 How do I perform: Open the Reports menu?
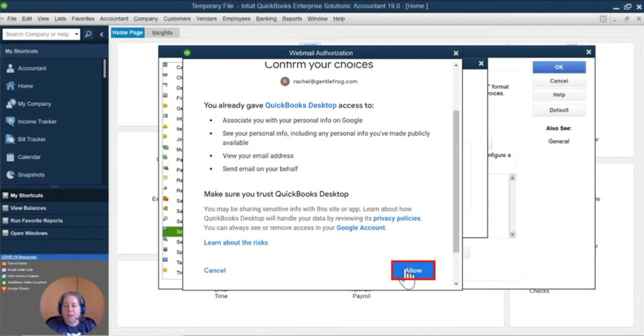point(292,19)
